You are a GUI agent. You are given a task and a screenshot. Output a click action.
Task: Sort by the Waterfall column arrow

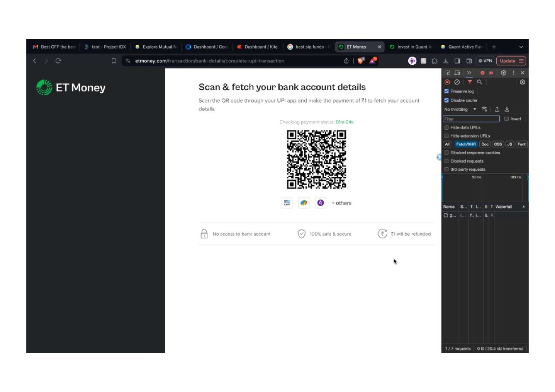(x=523, y=207)
